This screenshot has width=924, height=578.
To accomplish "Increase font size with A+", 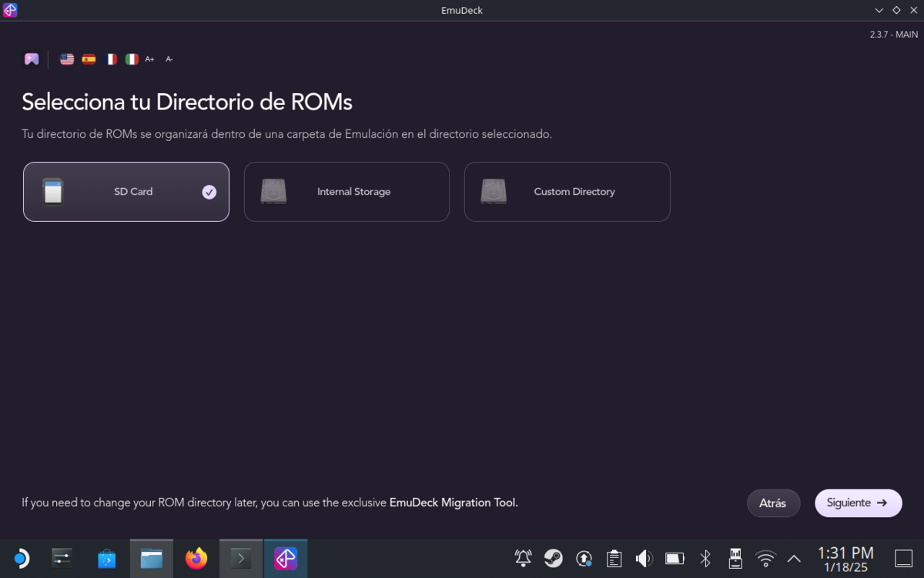I will 149,59.
